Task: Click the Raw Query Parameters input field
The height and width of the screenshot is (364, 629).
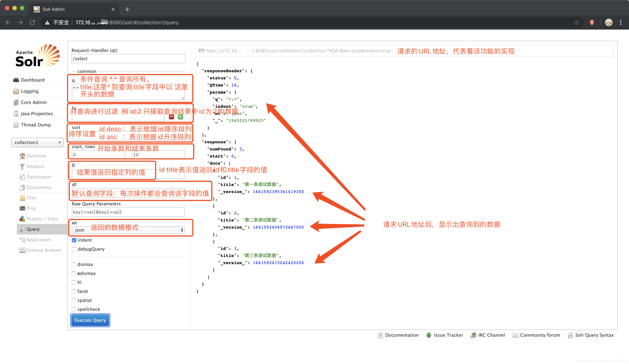Action: point(128,212)
